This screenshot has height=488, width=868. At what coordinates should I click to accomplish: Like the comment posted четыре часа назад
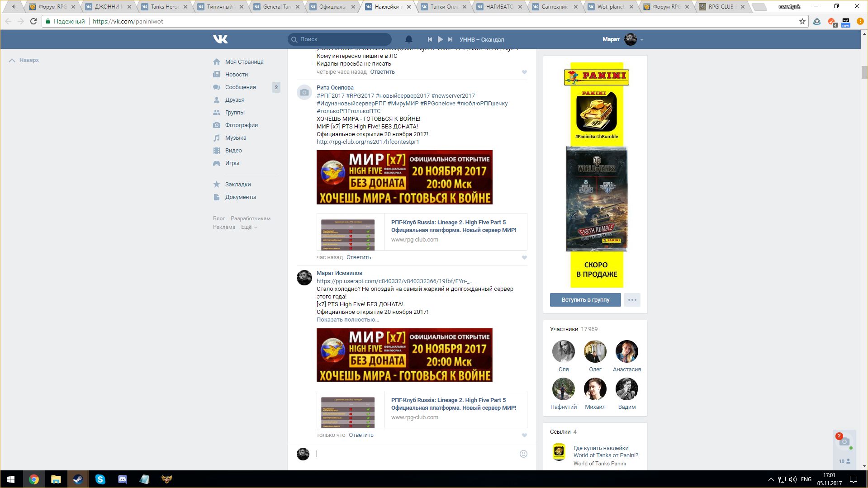point(524,72)
